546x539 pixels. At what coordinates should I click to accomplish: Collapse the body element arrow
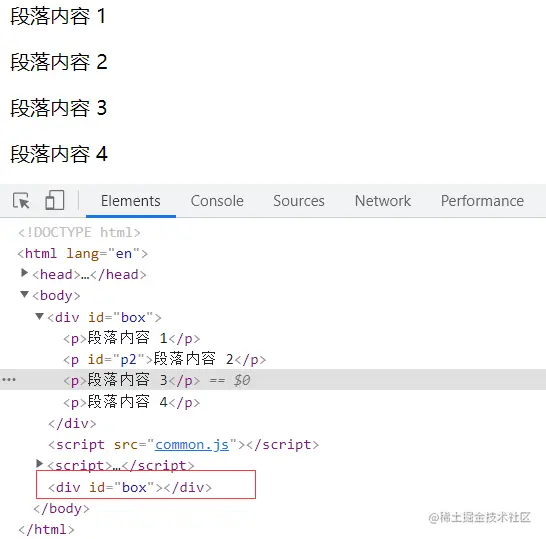[x=24, y=295]
